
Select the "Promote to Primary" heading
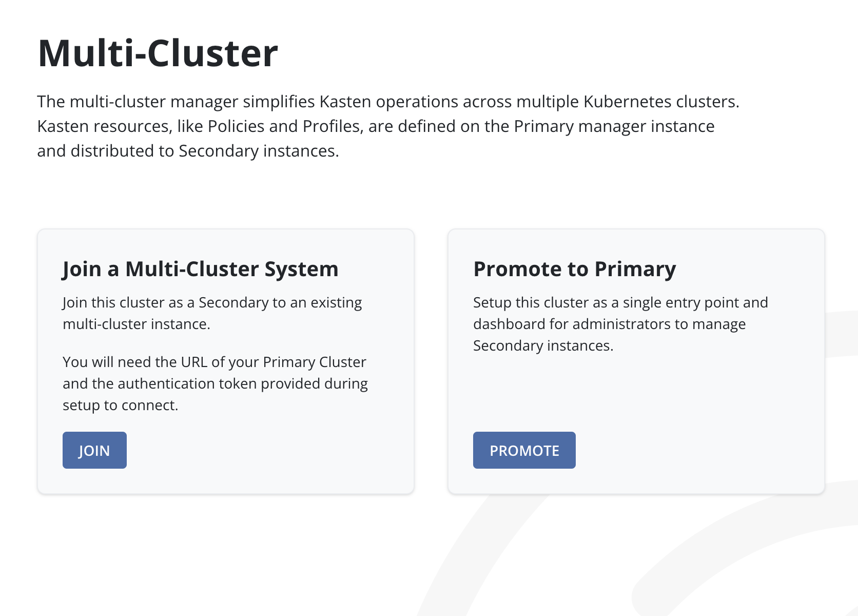(x=575, y=269)
